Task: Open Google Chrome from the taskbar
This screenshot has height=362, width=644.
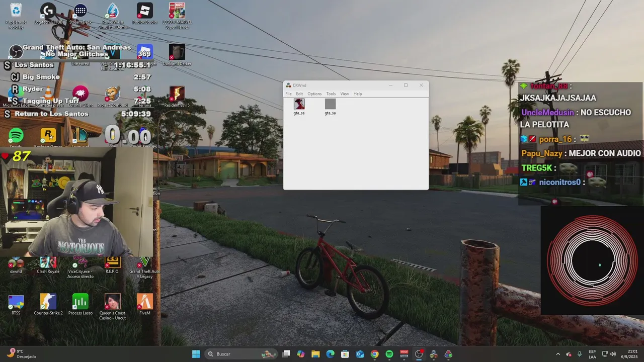Action: pos(374,354)
